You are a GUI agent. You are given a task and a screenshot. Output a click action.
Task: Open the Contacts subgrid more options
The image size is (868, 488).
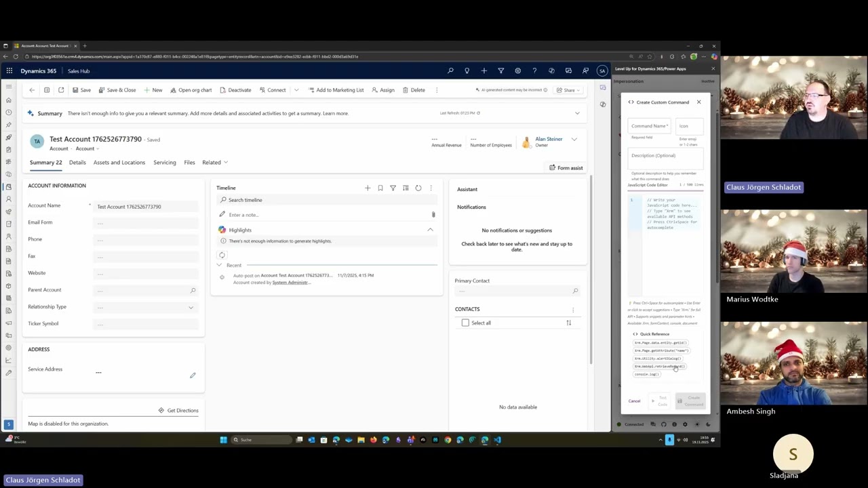coord(573,310)
